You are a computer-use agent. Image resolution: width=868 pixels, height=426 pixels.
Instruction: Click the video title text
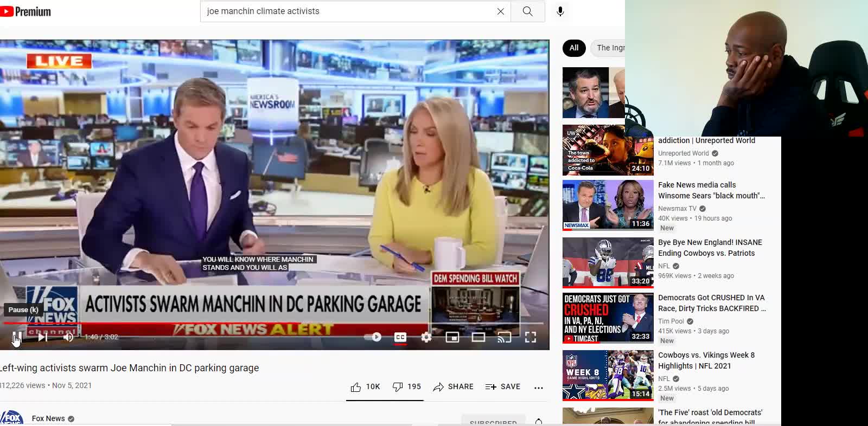(129, 368)
